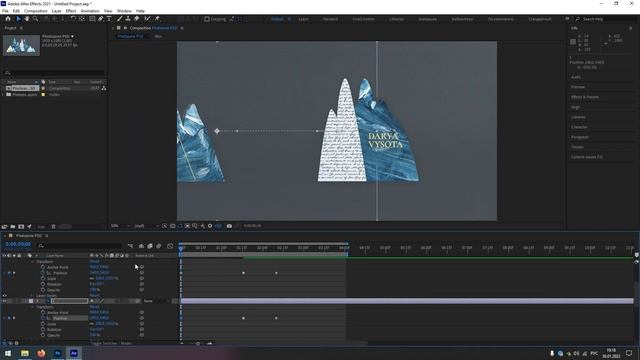Open File Explorer from the taskbar

tap(24, 353)
